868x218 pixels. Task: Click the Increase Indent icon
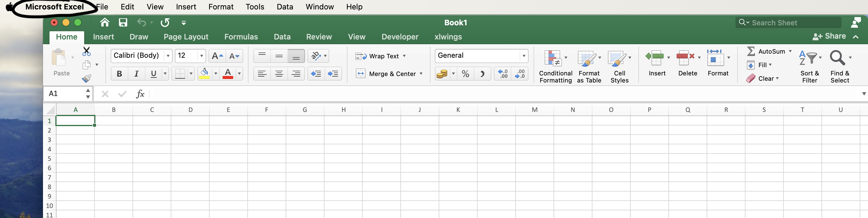point(333,74)
